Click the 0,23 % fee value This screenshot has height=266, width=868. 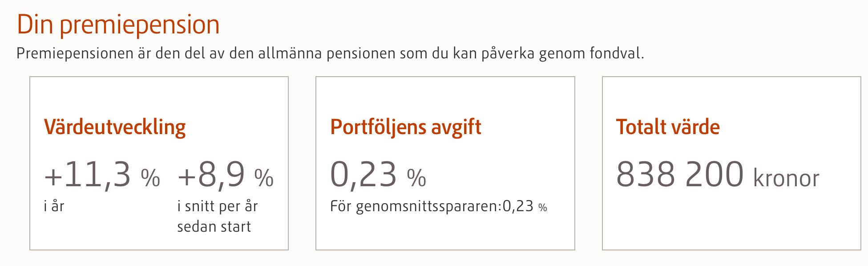point(378,175)
